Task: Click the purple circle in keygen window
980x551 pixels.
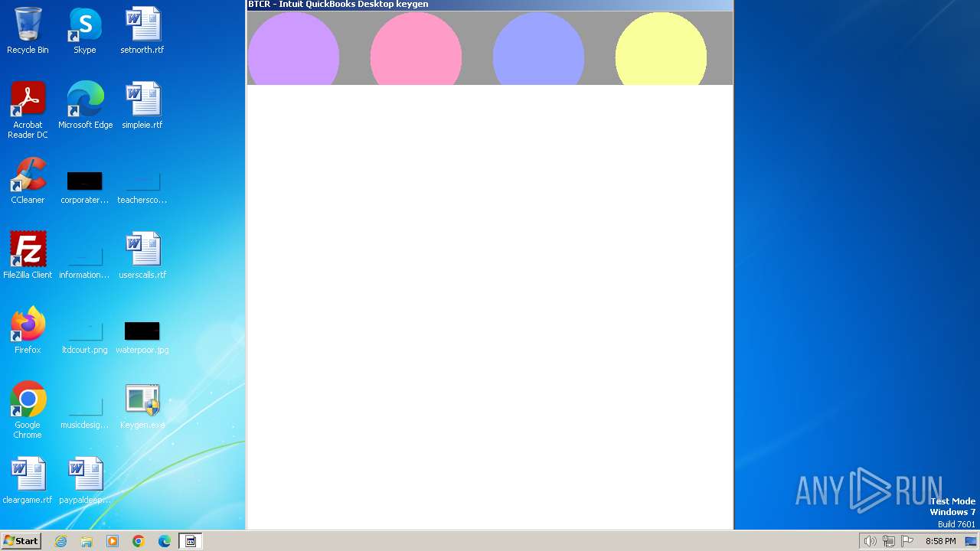Action: click(x=293, y=48)
